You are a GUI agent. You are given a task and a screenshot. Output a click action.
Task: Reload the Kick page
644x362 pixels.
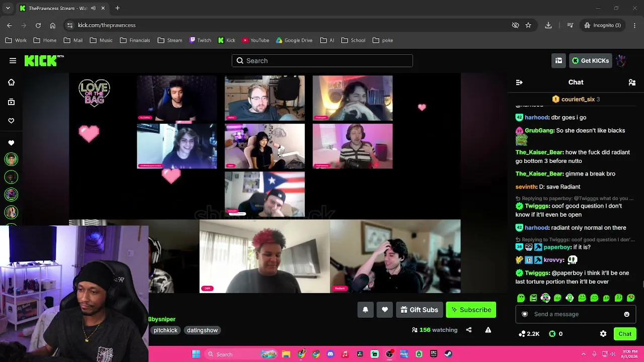click(x=38, y=25)
